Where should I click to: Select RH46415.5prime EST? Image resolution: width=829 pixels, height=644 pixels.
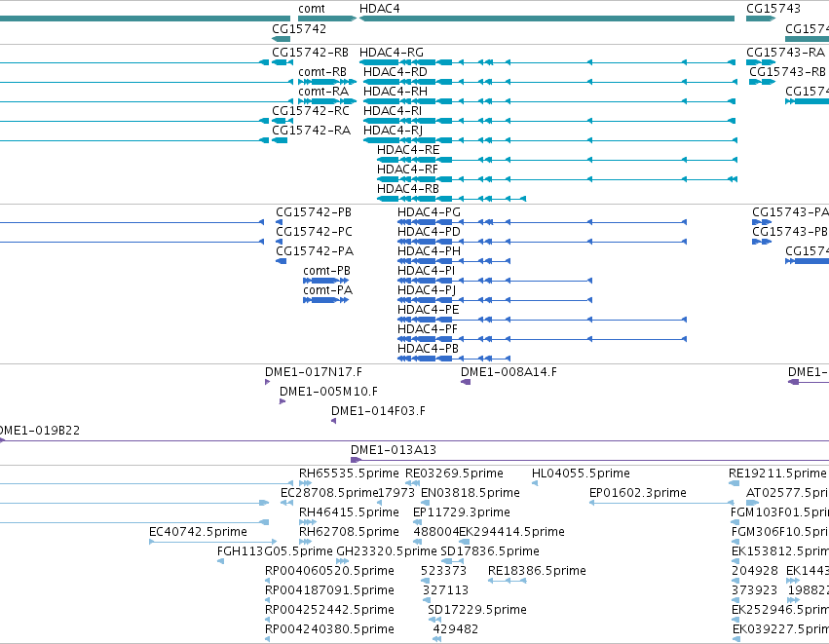pyautogui.click(x=308, y=522)
